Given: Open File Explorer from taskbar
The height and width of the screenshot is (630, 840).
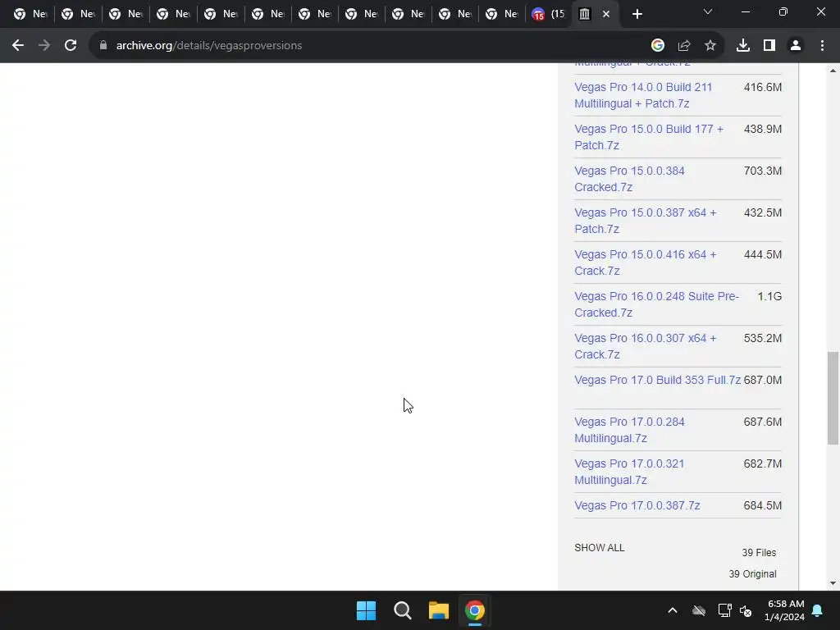Looking at the screenshot, I should pos(438,610).
